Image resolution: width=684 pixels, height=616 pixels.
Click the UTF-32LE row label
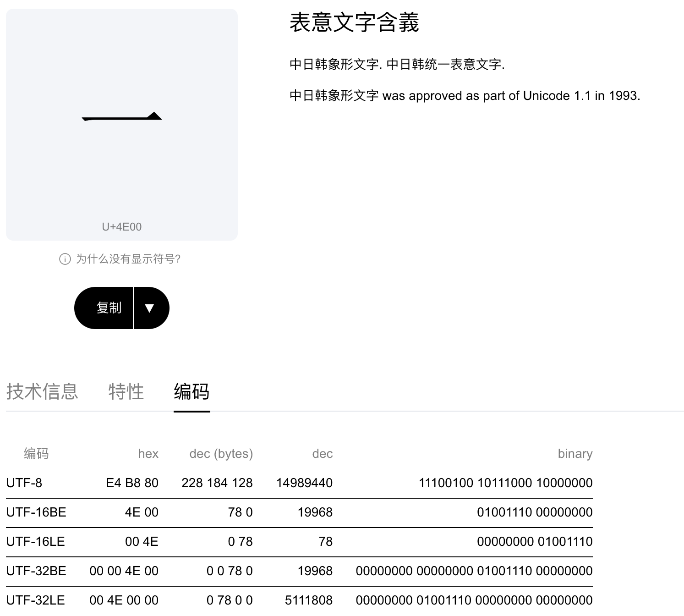coord(36,600)
